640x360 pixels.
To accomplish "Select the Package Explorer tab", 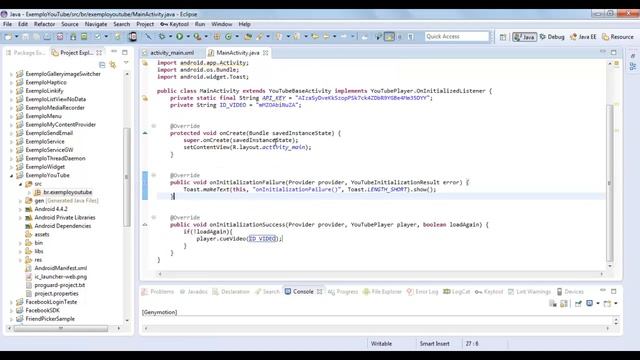I will point(25,53).
